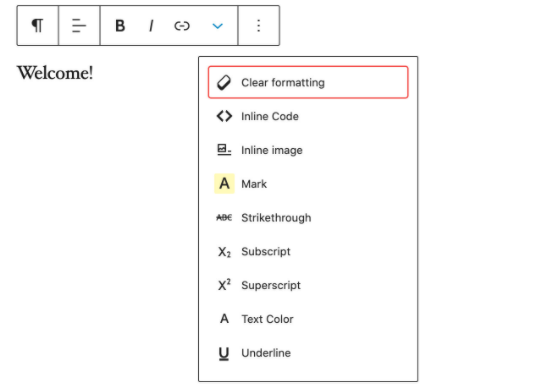Open the three-dot block options menu
The width and height of the screenshot is (560, 392).
point(259,25)
